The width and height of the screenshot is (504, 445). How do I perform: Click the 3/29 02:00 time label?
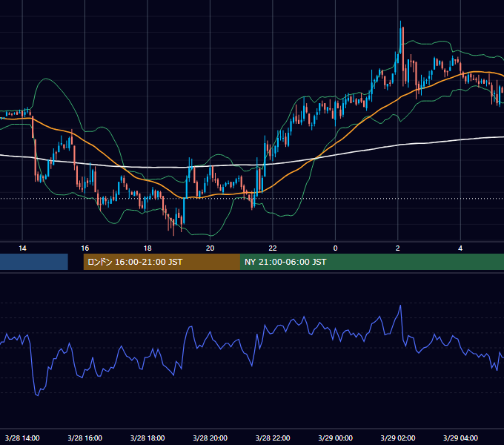coord(398,438)
